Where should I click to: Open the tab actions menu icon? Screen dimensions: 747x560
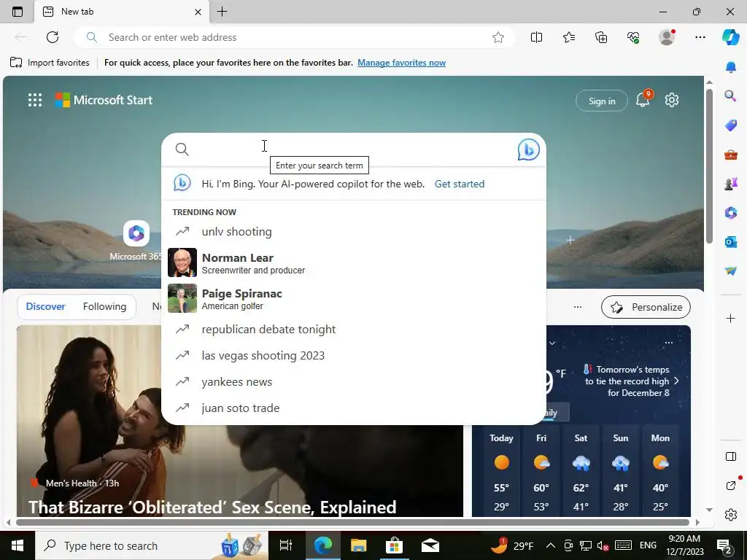coord(18,12)
